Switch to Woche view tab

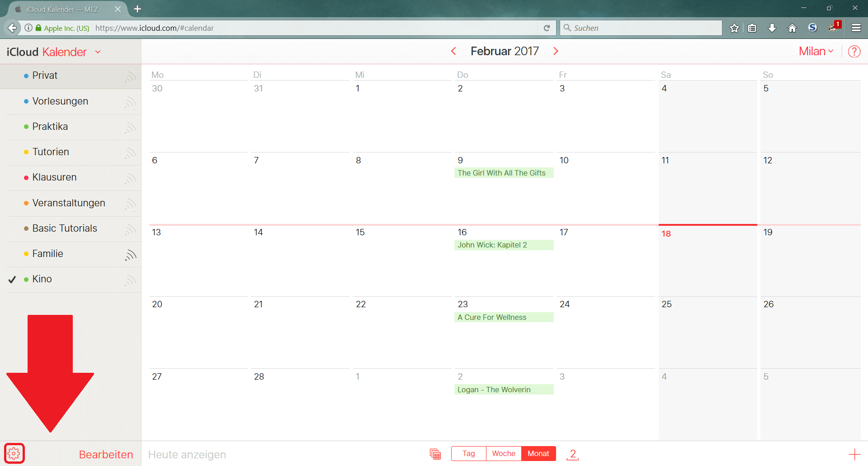(504, 453)
